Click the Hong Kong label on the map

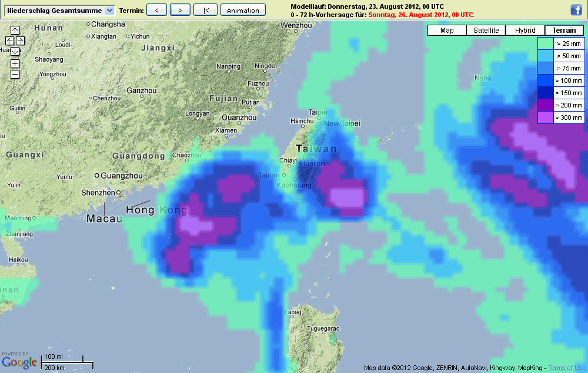pyautogui.click(x=156, y=210)
